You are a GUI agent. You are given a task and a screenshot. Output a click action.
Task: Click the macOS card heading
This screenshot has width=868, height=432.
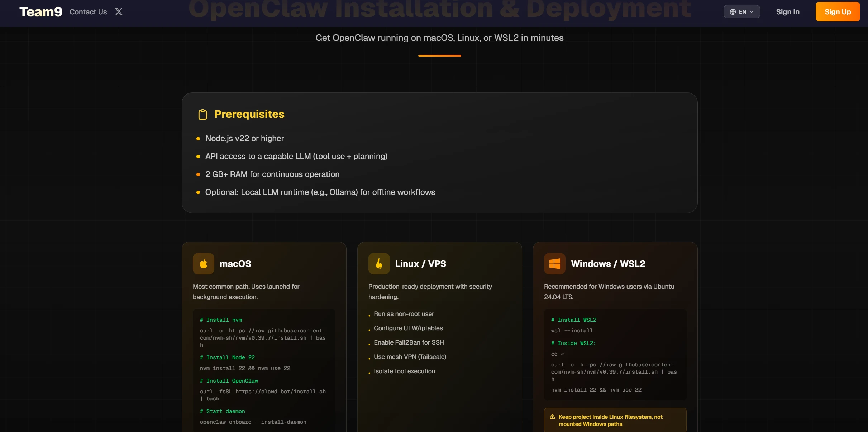[235, 264]
